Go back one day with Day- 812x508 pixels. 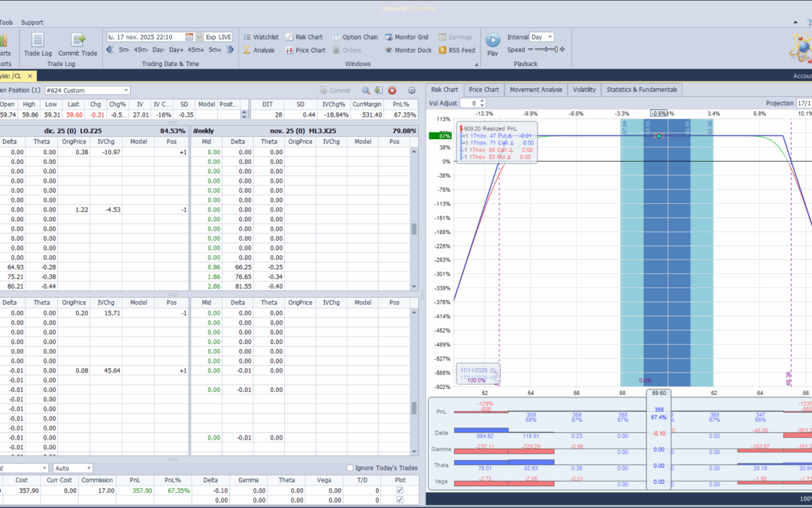[x=159, y=50]
